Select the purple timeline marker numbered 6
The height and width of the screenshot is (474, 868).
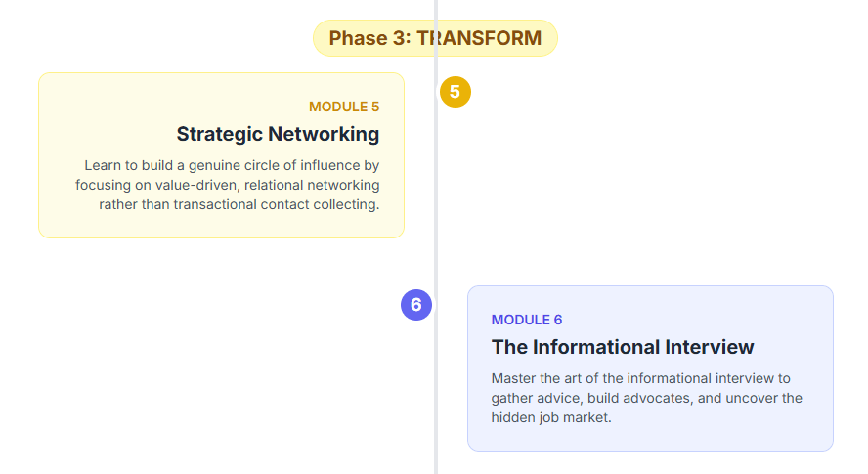coord(416,305)
